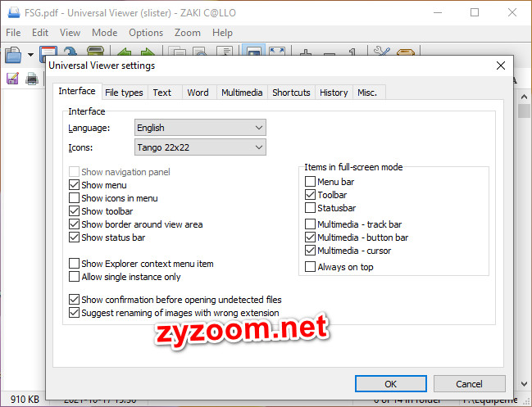
Task: Click the highlighted fit image toolbar icon
Action: click(254, 51)
